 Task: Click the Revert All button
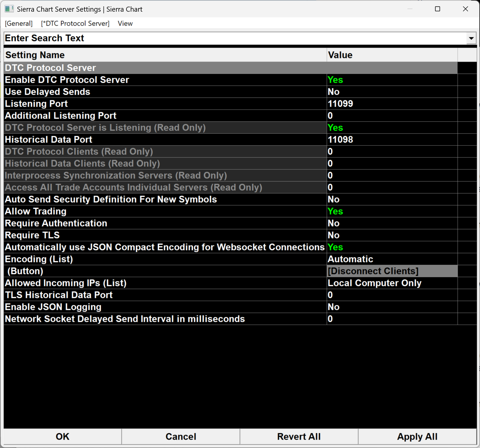[x=299, y=437]
